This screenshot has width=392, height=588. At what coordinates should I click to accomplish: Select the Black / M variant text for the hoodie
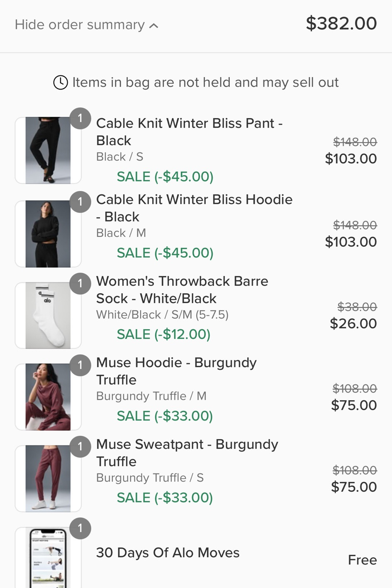(x=120, y=233)
